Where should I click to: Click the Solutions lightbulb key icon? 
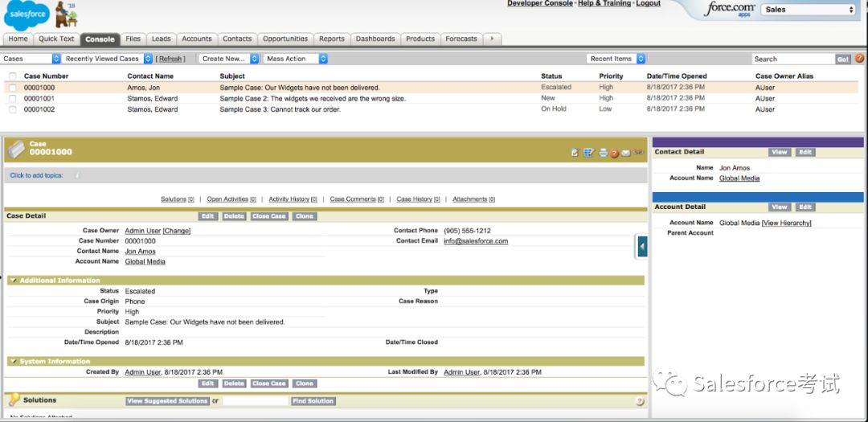pyautogui.click(x=14, y=399)
